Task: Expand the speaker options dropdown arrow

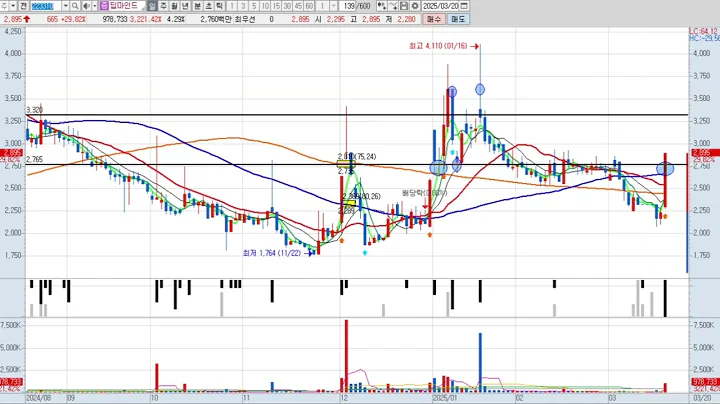Action: click(x=95, y=6)
